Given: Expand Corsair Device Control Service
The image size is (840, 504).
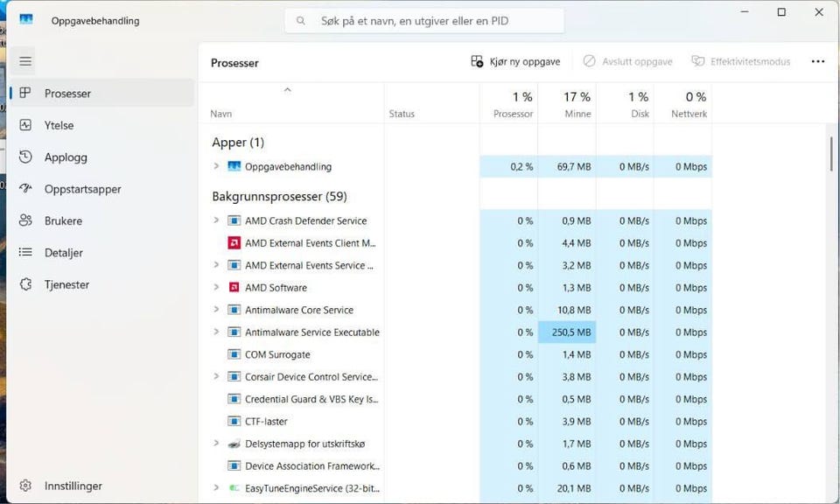Looking at the screenshot, I should [x=216, y=376].
